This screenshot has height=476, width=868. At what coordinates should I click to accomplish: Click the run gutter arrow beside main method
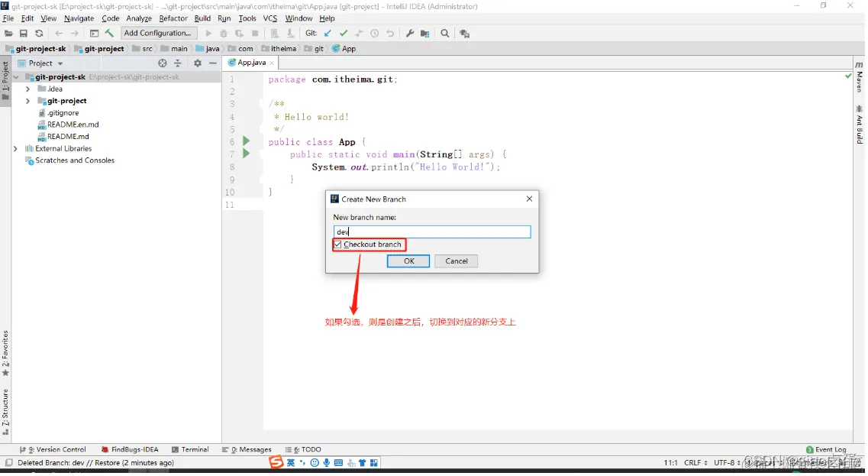247,154
